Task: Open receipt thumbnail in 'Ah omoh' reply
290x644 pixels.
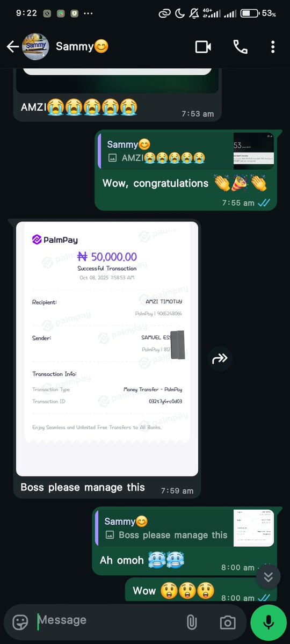Action: point(253,528)
